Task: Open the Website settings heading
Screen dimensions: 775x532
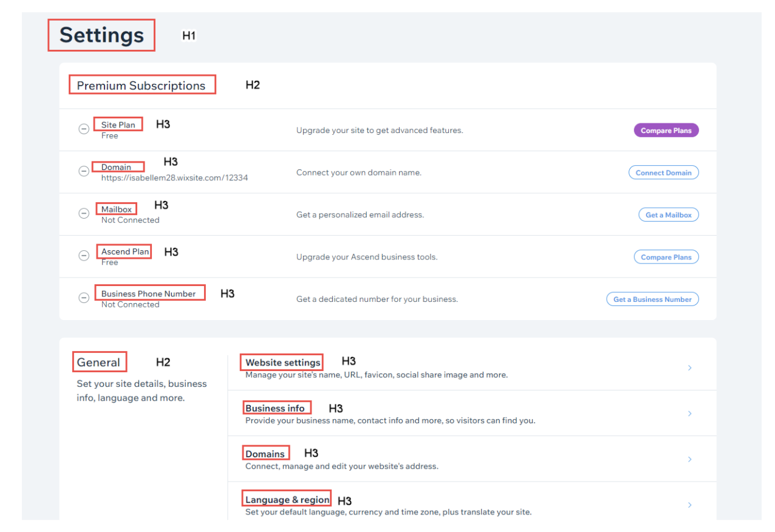Action: pos(282,363)
